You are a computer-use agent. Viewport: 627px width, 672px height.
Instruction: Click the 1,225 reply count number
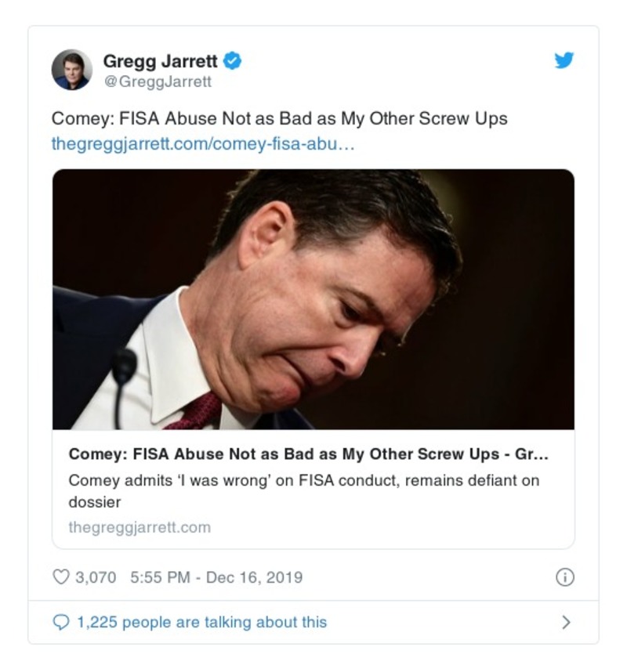point(97,622)
